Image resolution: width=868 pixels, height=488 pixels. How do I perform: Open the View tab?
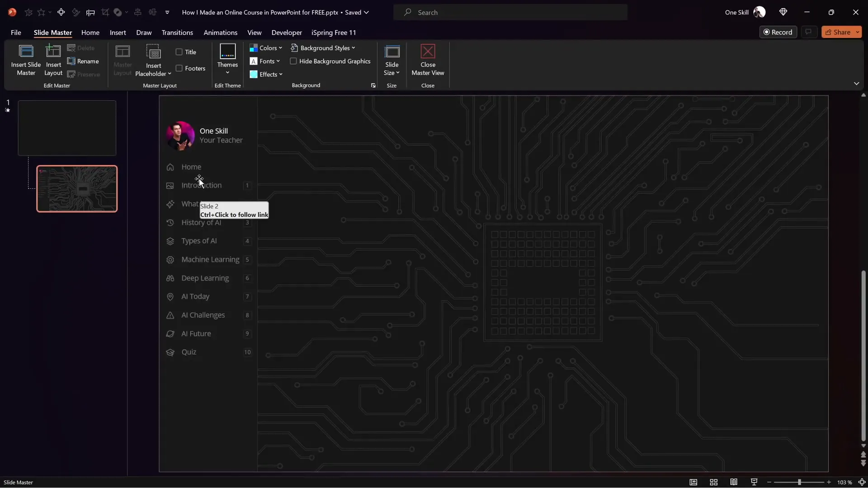[x=254, y=33]
